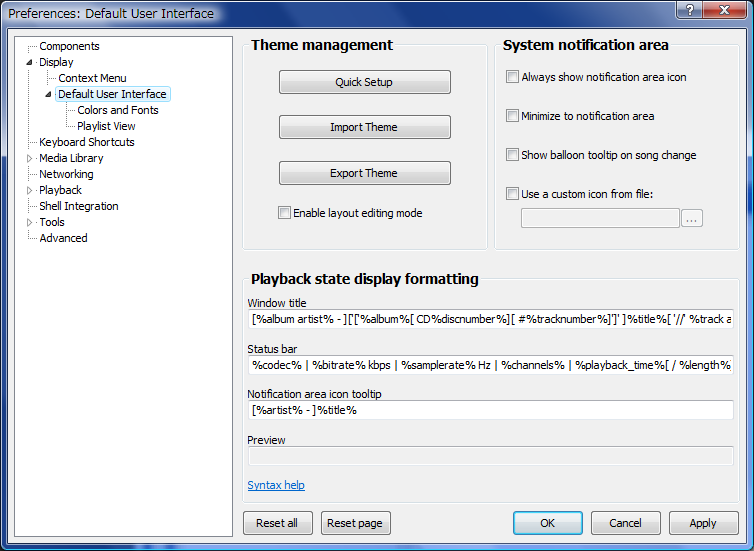
Task: Open the Components preferences page
Action: (x=69, y=46)
